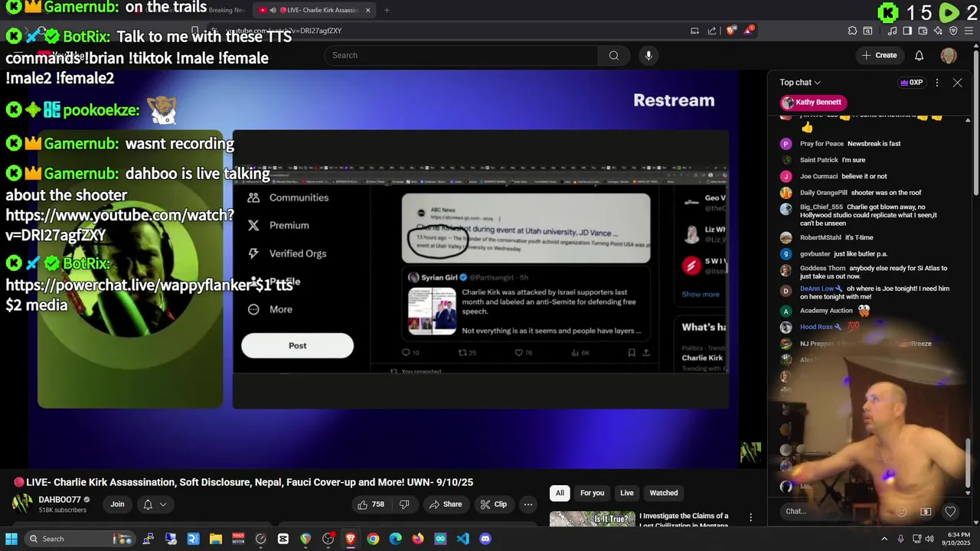Open the YouTube account avatar menu
This screenshot has width=980, height=551.
pyautogui.click(x=949, y=55)
